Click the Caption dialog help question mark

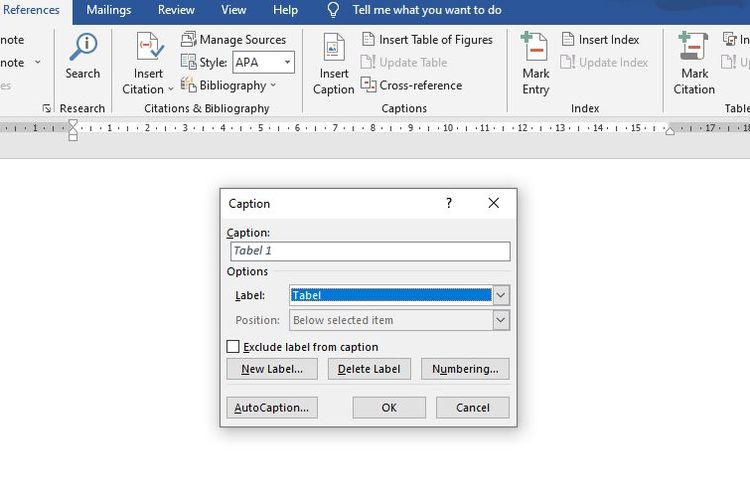(449, 203)
